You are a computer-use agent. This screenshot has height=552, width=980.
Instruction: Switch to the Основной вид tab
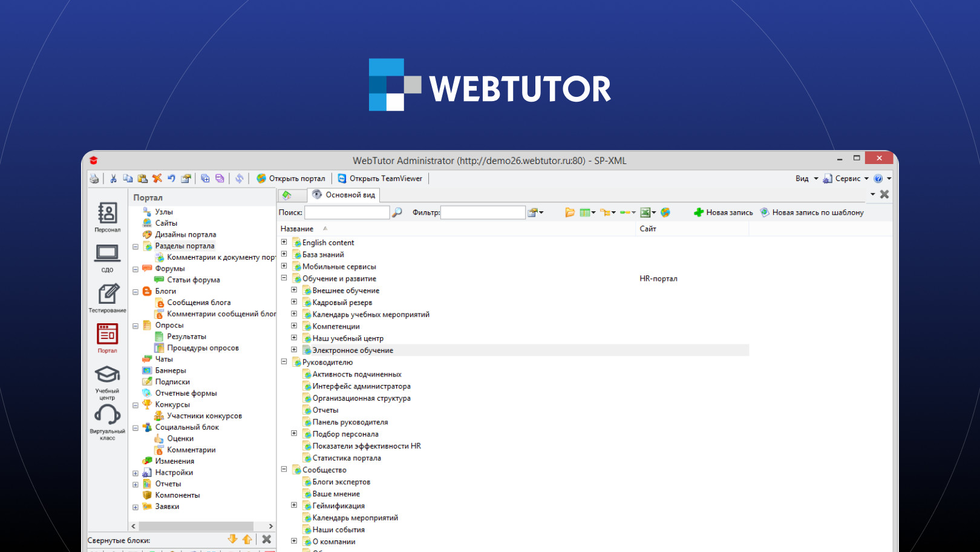click(344, 195)
